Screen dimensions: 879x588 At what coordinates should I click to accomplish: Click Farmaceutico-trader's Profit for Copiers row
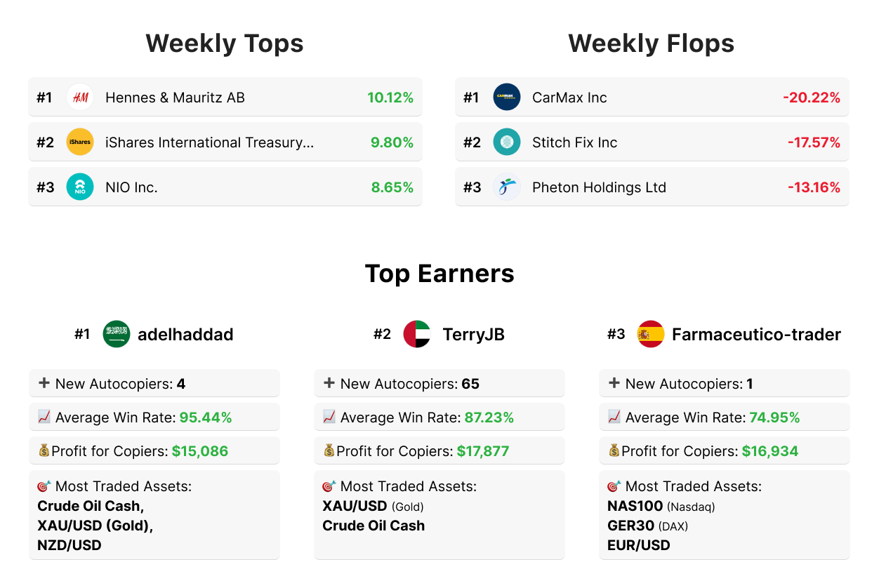(x=724, y=451)
